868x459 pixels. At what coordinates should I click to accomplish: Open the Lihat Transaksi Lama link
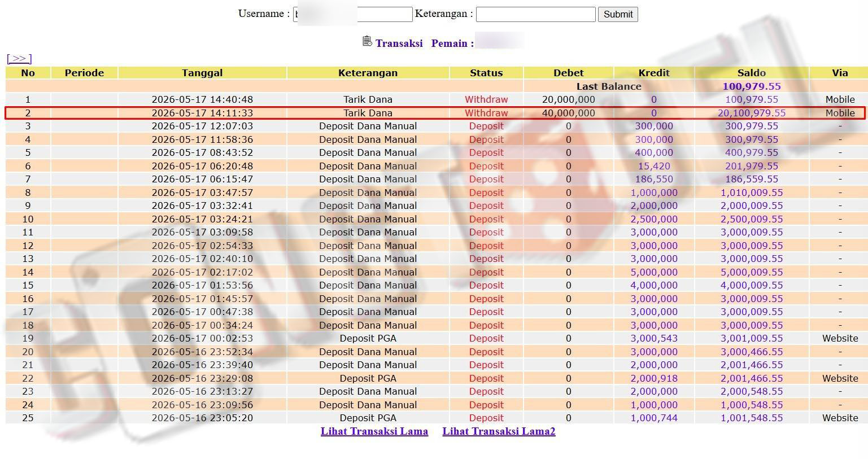[x=374, y=431]
